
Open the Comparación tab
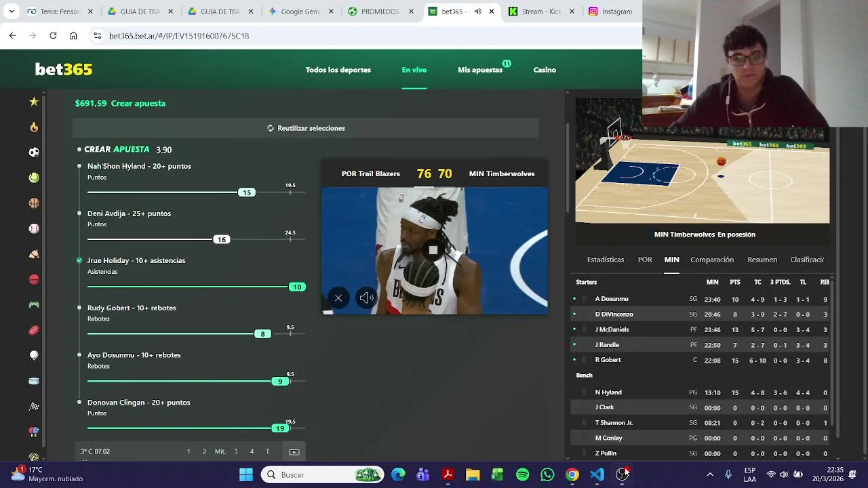tap(712, 260)
